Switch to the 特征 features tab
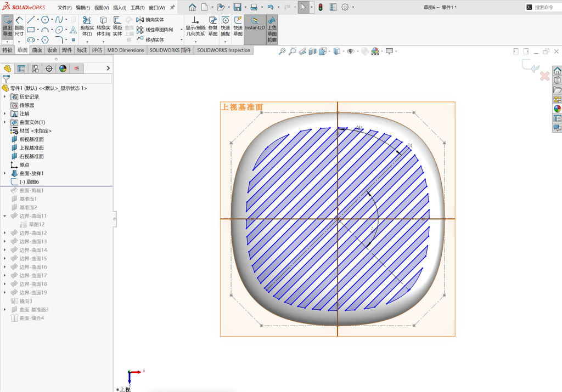This screenshot has height=392, width=562. pos(8,50)
